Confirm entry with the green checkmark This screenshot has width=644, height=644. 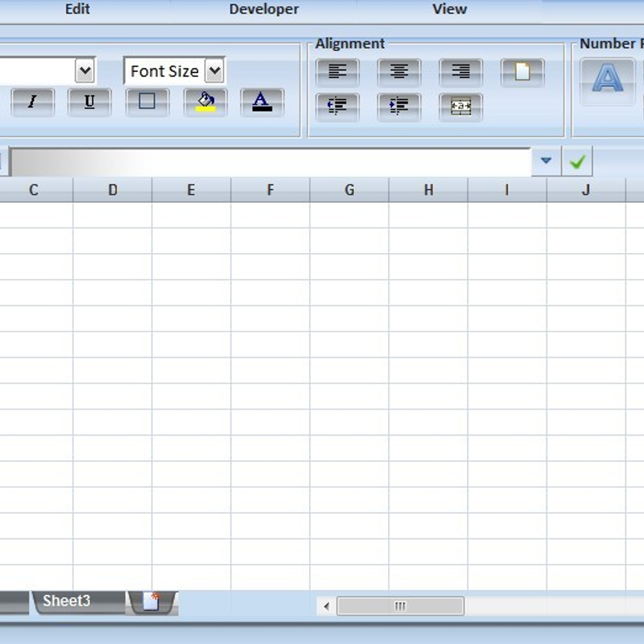[577, 162]
